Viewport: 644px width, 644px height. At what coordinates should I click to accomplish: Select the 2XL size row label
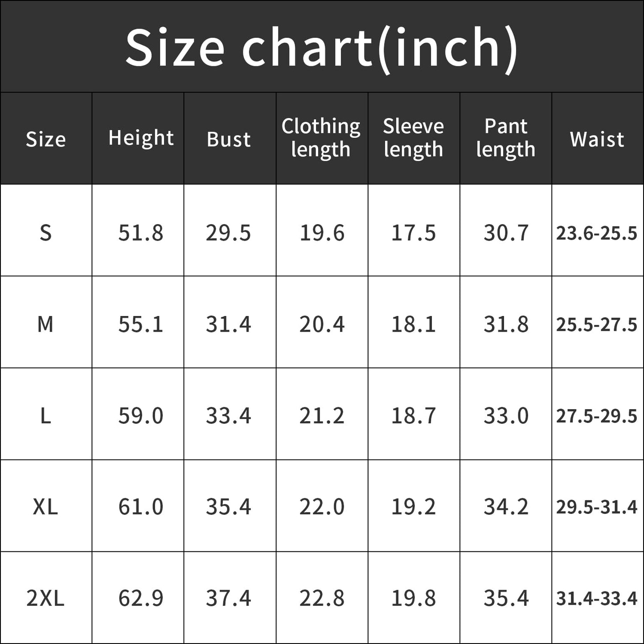coord(45,598)
